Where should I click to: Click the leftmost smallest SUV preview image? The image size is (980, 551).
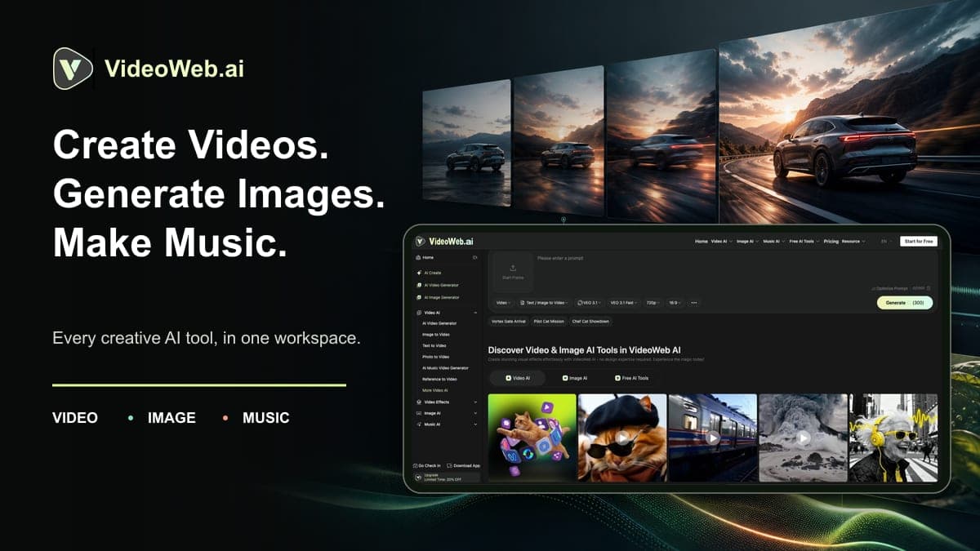[x=466, y=144]
